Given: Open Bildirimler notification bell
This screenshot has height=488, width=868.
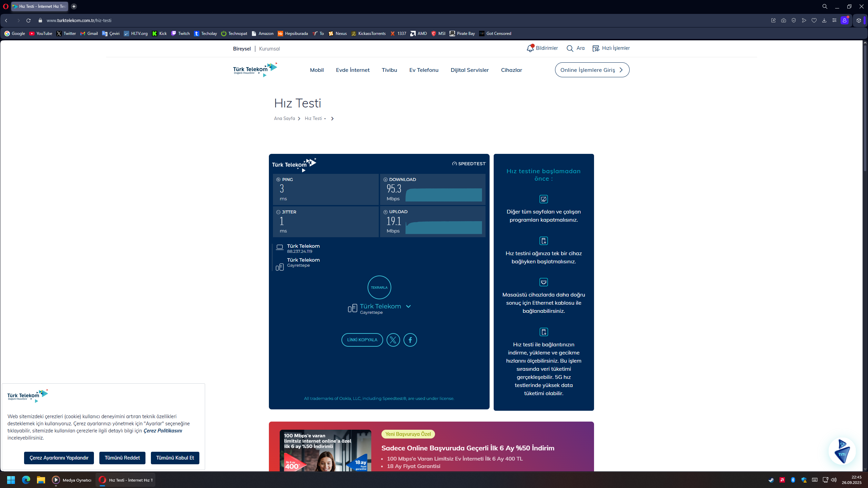Looking at the screenshot, I should tap(542, 48).
